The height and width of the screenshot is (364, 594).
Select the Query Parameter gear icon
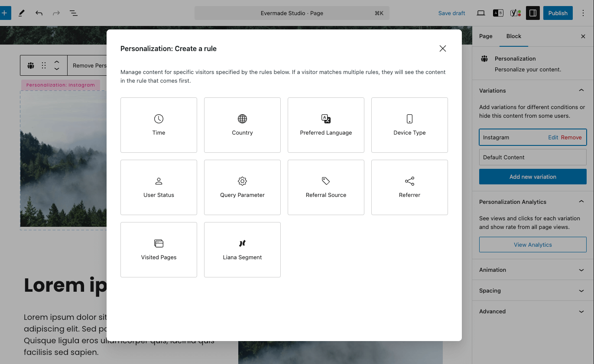coord(242,181)
